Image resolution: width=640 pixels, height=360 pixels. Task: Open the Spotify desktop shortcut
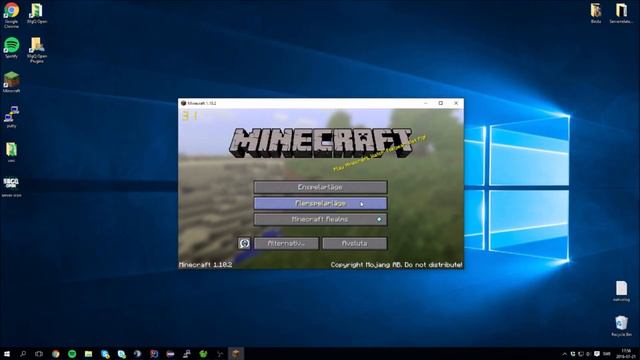pyautogui.click(x=11, y=48)
